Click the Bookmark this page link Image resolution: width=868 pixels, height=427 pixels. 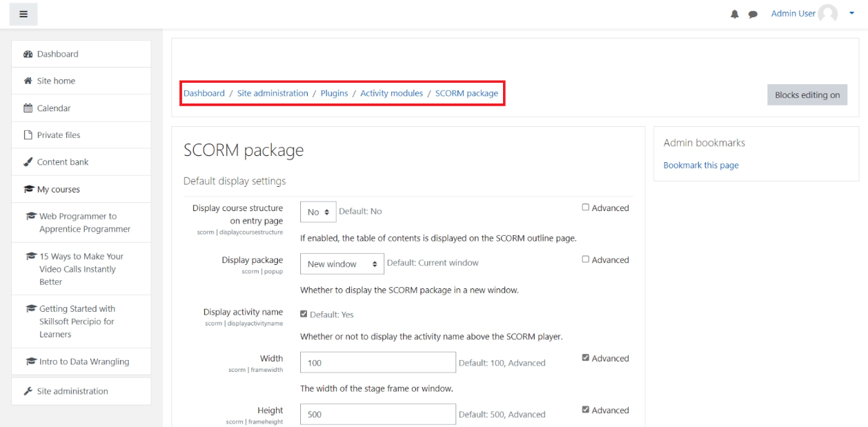[x=700, y=166]
